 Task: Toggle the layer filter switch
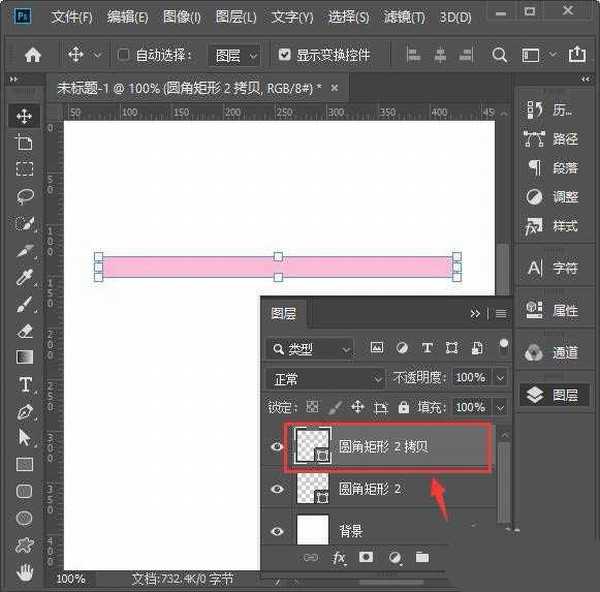click(504, 344)
